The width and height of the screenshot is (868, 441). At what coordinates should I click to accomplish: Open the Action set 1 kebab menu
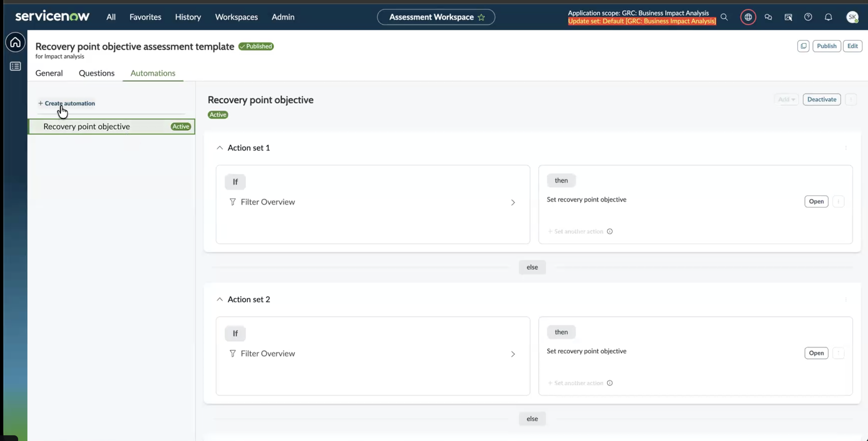(x=846, y=148)
